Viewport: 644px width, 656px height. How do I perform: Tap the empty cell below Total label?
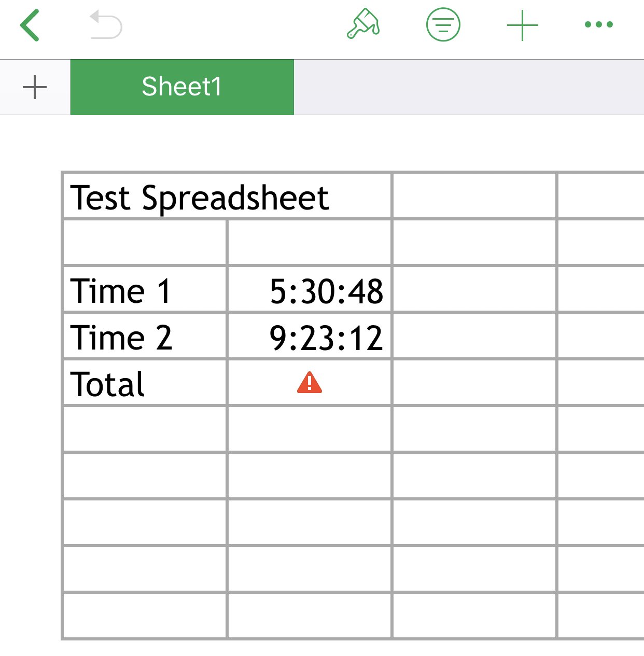(145, 429)
